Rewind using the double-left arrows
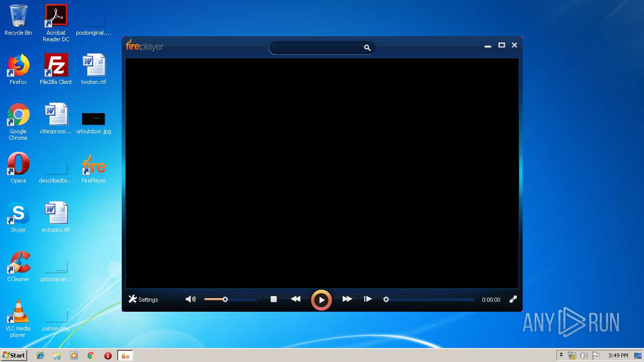The height and width of the screenshot is (362, 644). (296, 299)
